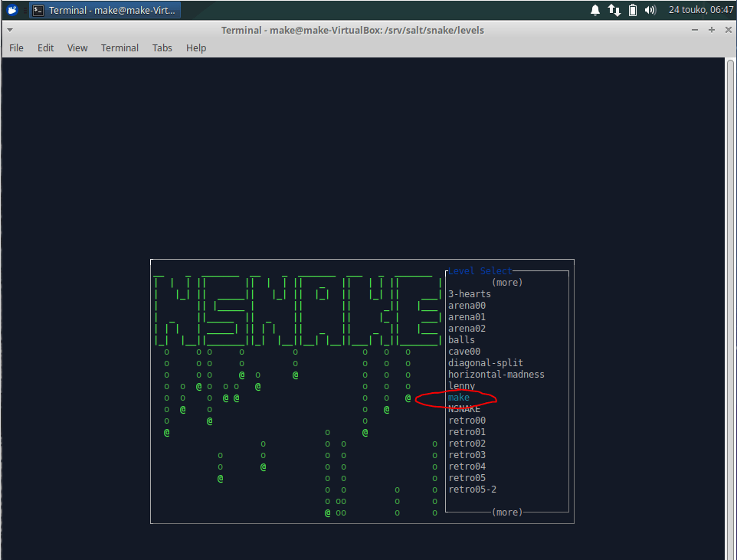Open the File menu

point(16,47)
